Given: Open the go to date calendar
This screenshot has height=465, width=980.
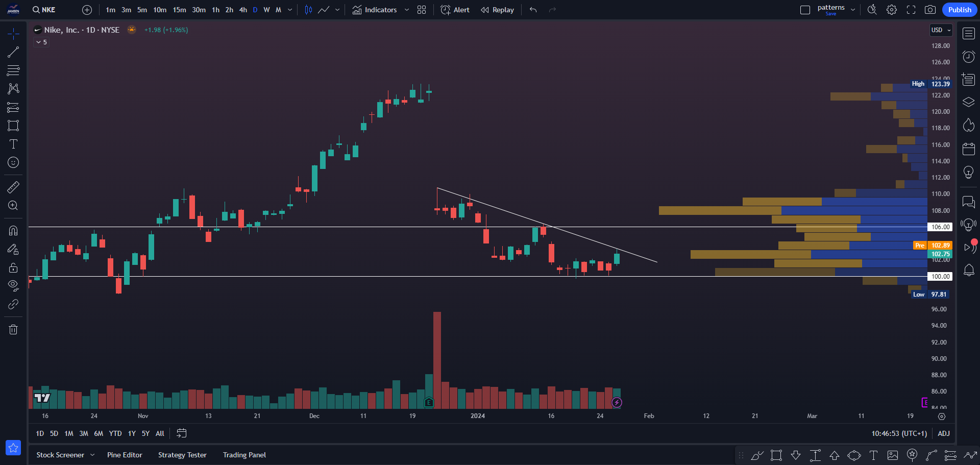Looking at the screenshot, I should [182, 433].
